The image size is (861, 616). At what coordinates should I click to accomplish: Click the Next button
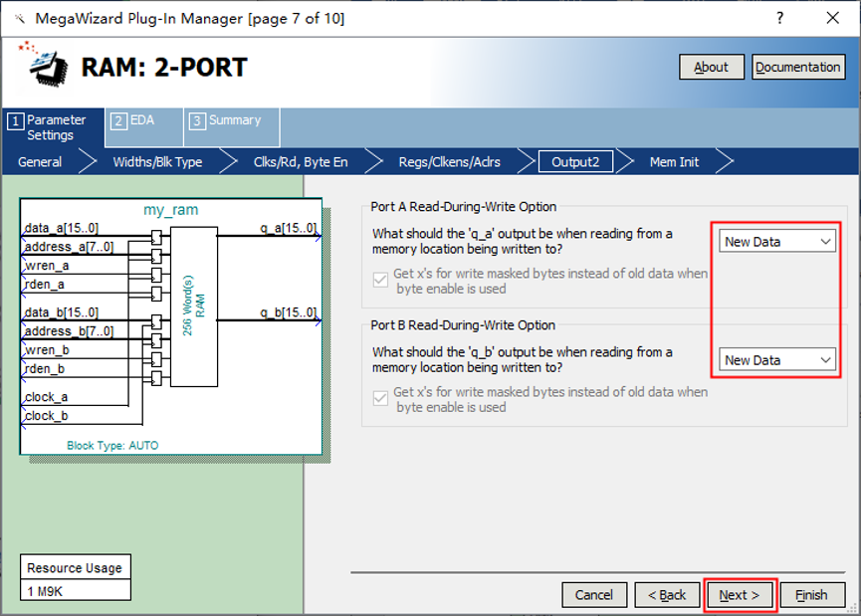pos(739,595)
